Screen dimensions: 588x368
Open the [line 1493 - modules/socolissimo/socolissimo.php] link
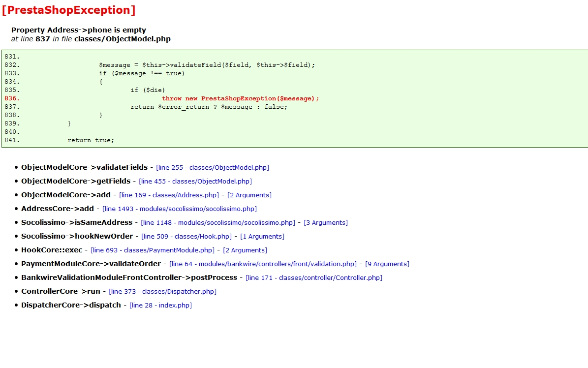180,209
